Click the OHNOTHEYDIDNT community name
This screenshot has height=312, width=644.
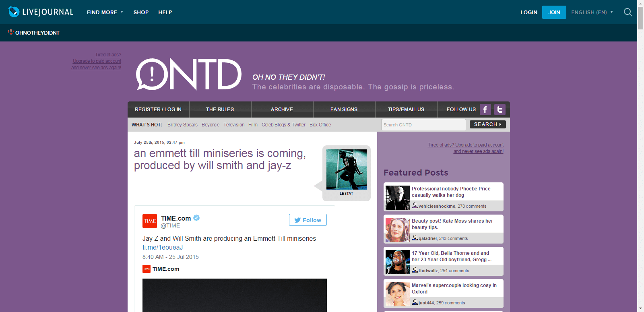(37, 33)
